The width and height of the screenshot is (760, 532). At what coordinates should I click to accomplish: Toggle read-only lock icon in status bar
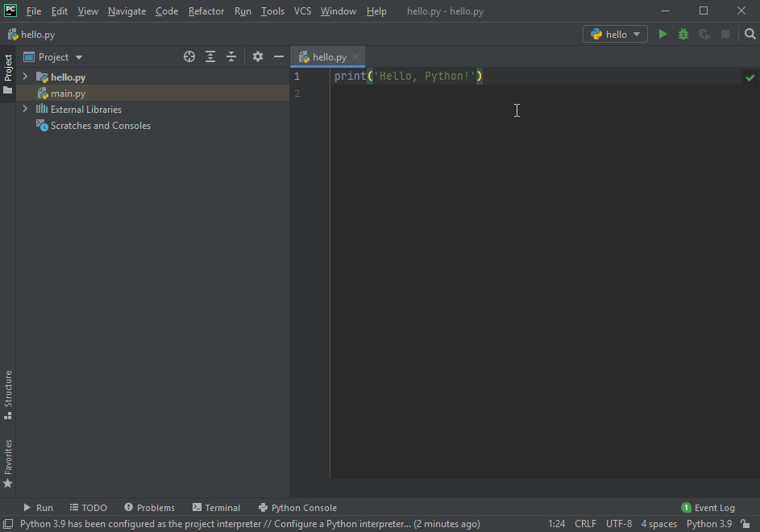745,524
